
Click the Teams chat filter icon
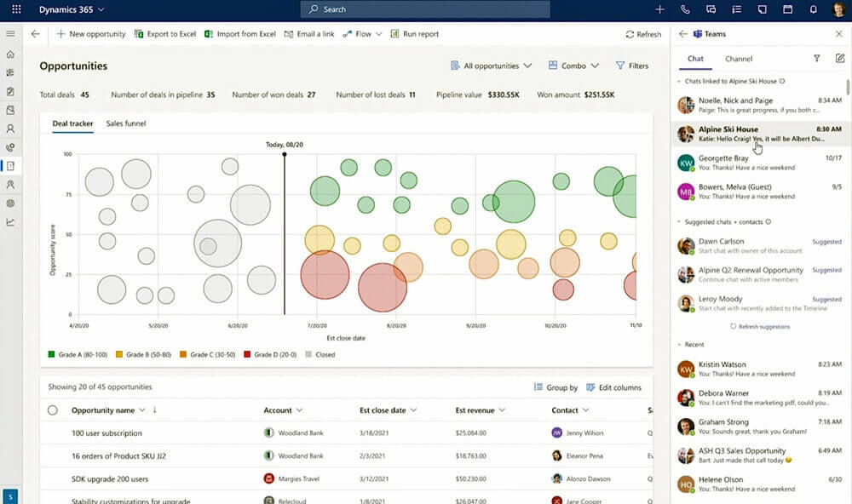(816, 59)
